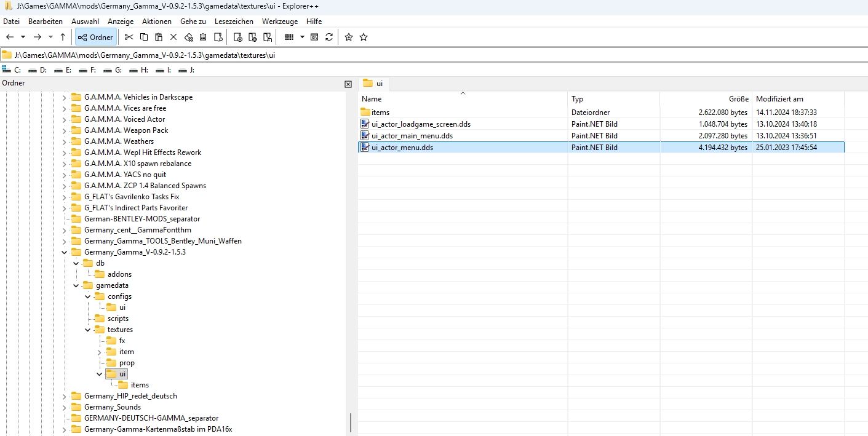Sort files by Typ column header
Image resolution: width=868 pixels, height=436 pixels.
tap(613, 98)
